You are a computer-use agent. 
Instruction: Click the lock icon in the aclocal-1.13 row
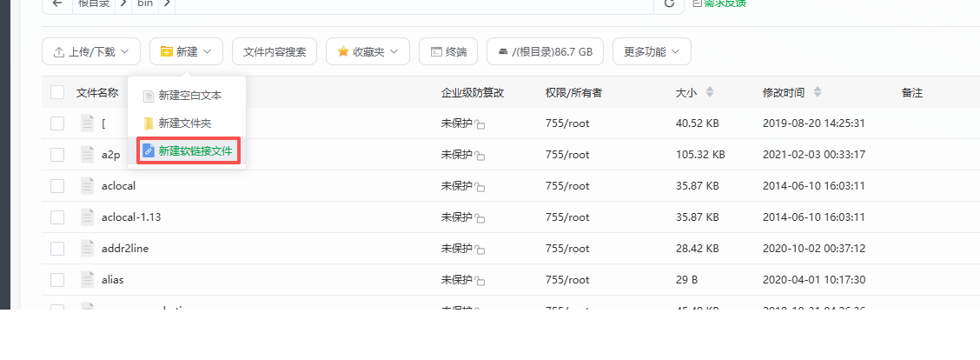(x=480, y=218)
